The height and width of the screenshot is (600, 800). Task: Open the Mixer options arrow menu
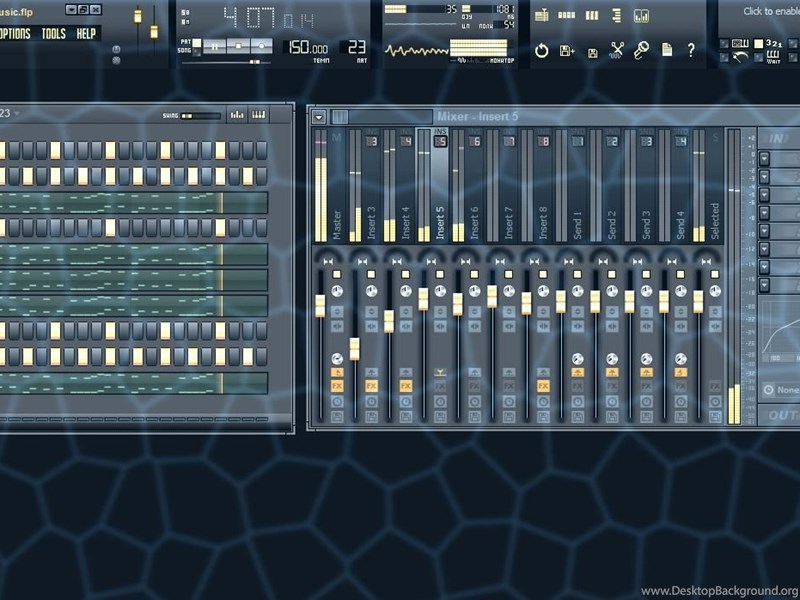coord(319,117)
